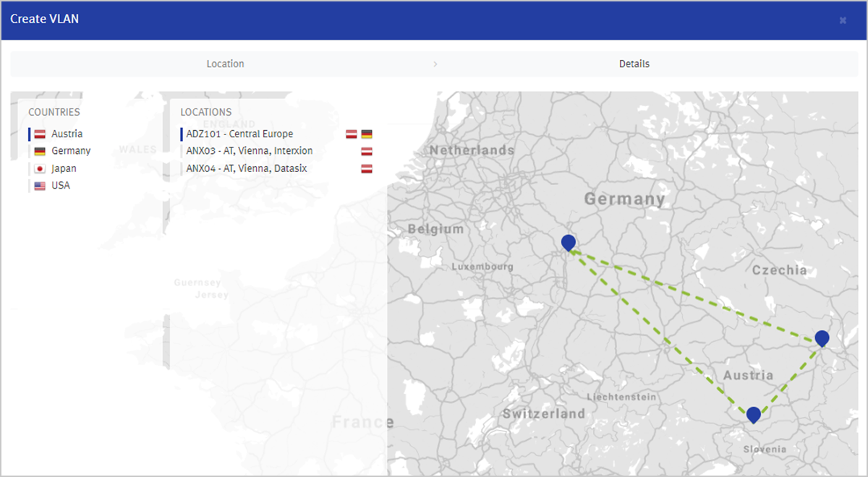The width and height of the screenshot is (868, 477).
Task: Click the map pin near Czechia border
Action: pos(822,339)
